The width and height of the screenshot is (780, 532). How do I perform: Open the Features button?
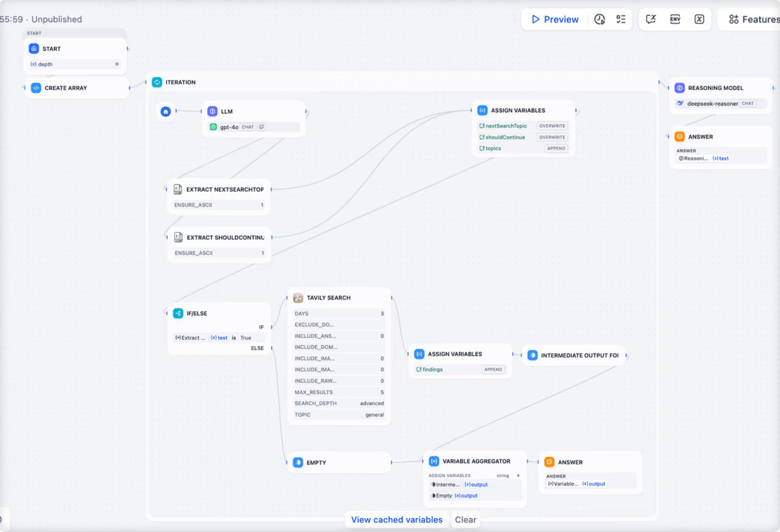754,19
